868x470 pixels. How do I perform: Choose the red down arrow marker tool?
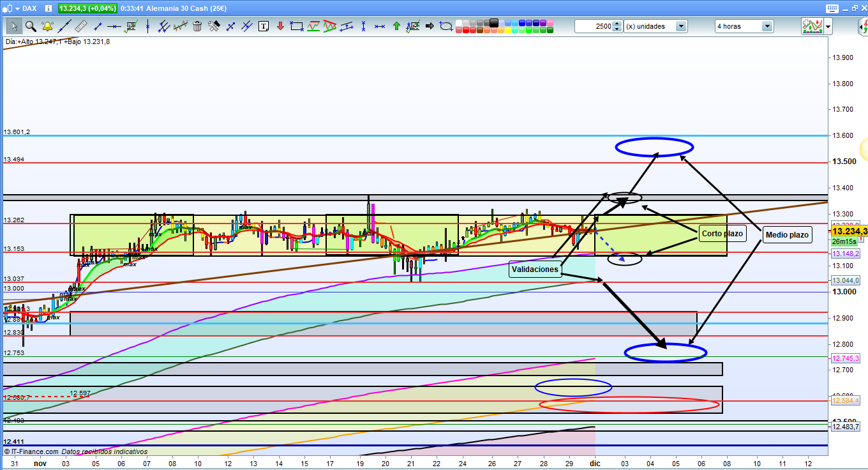(x=280, y=26)
